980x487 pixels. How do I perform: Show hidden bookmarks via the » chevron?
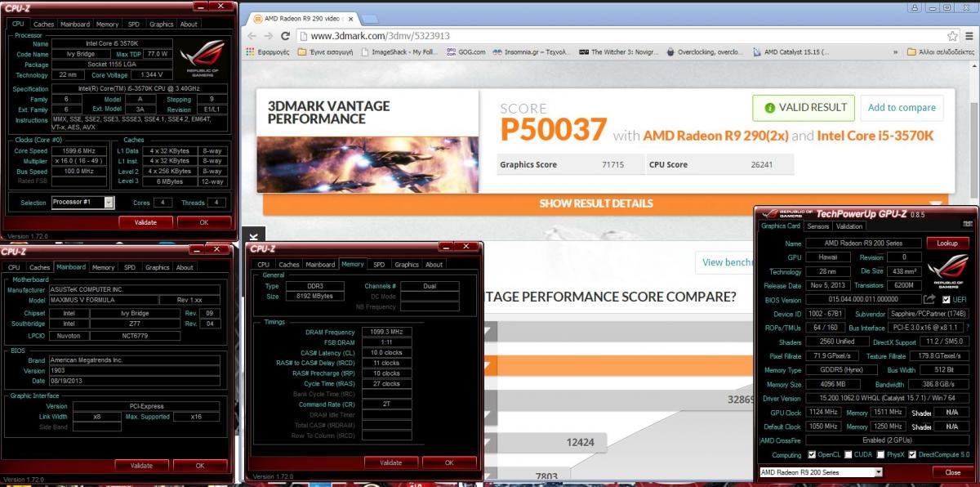click(895, 51)
